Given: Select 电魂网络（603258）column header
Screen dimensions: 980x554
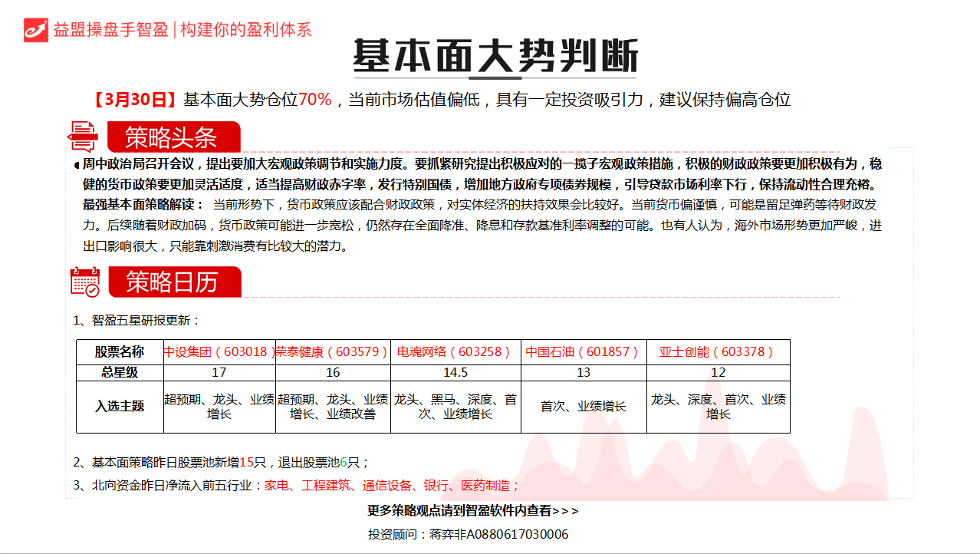Looking at the screenshot, I should (456, 351).
